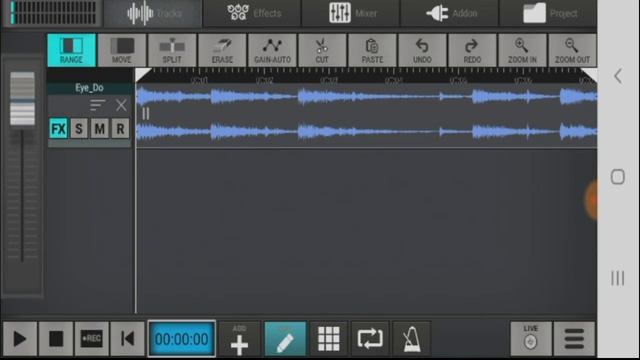This screenshot has height=360, width=640.
Task: Start playback with Play button
Action: pyautogui.click(x=20, y=339)
